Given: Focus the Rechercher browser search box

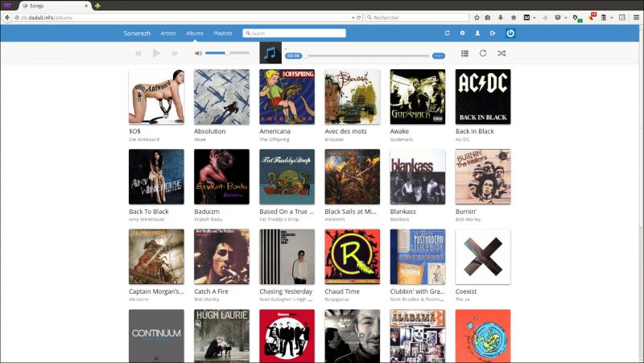Looking at the screenshot, I should coord(417,18).
